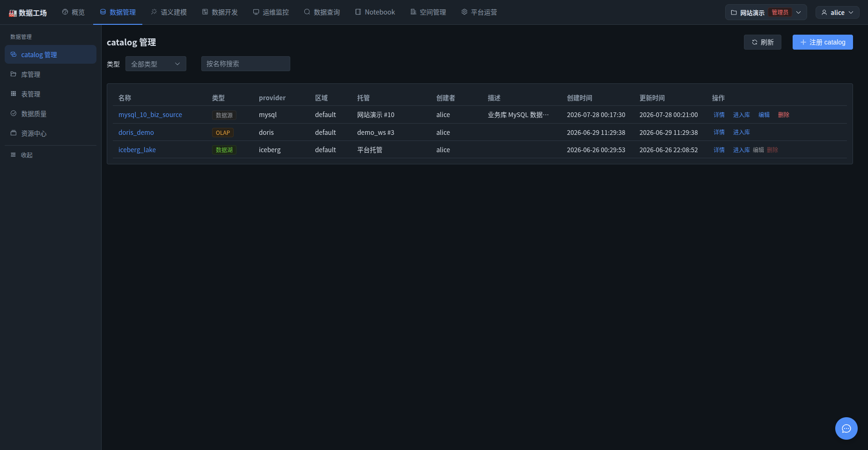Open the mysql_10_biz_source catalog link
This screenshot has width=868, height=450.
pos(150,115)
